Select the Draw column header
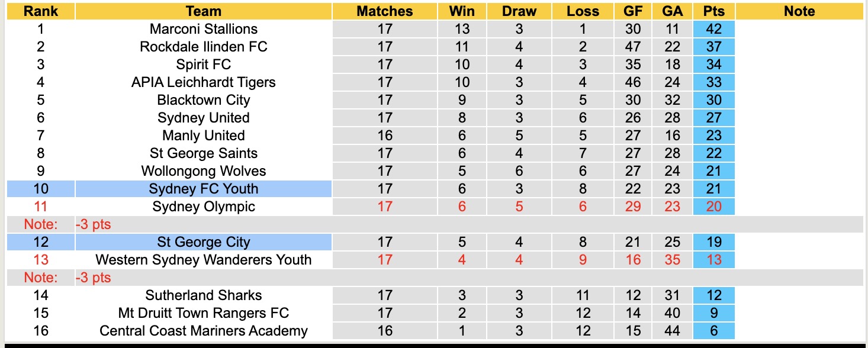The width and height of the screenshot is (868, 348). click(519, 11)
